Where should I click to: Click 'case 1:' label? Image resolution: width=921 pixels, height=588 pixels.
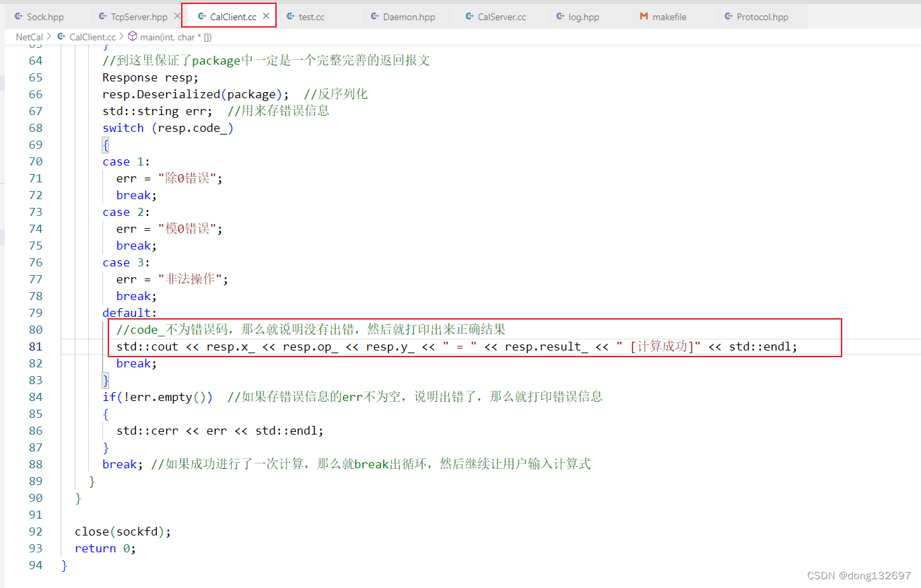(127, 161)
